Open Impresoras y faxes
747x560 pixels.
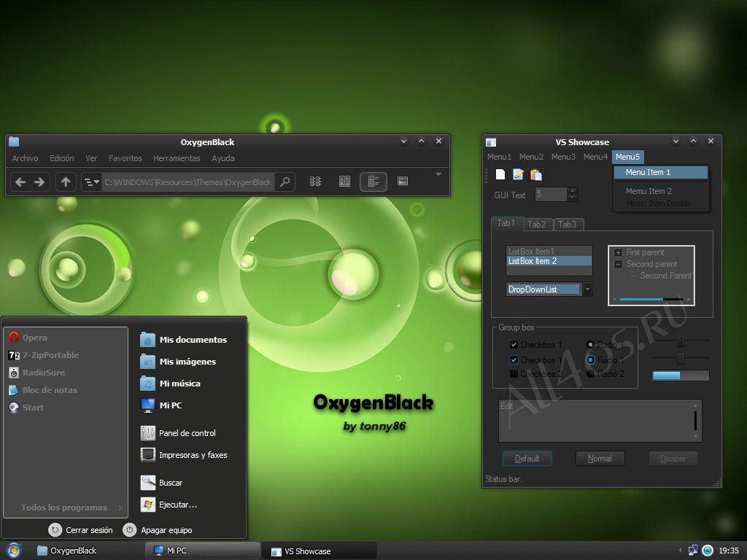[184, 455]
